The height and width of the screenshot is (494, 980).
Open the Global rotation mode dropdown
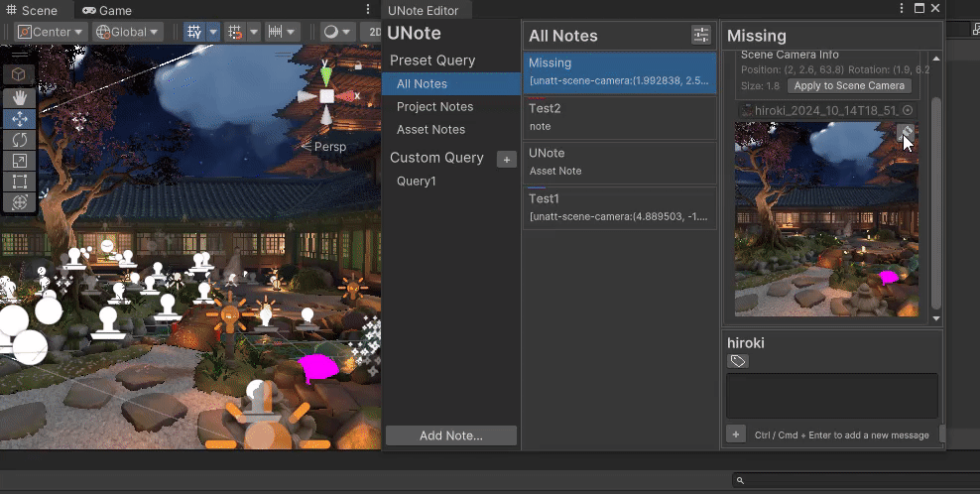128,32
